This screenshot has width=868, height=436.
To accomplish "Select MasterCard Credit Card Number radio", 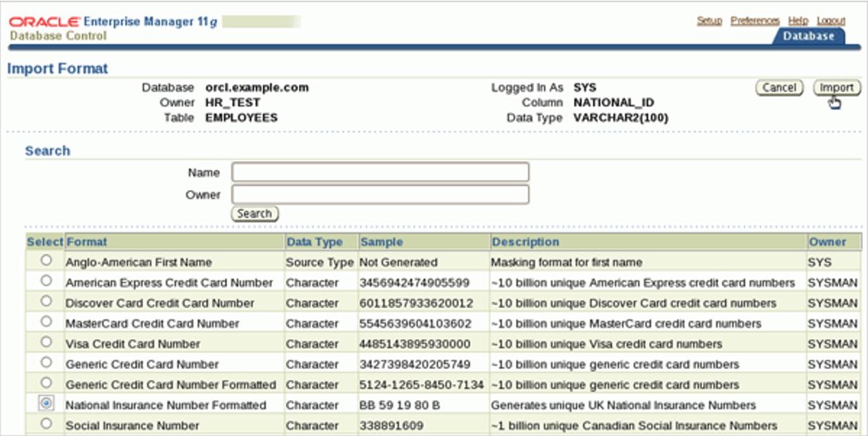I will [x=46, y=321].
